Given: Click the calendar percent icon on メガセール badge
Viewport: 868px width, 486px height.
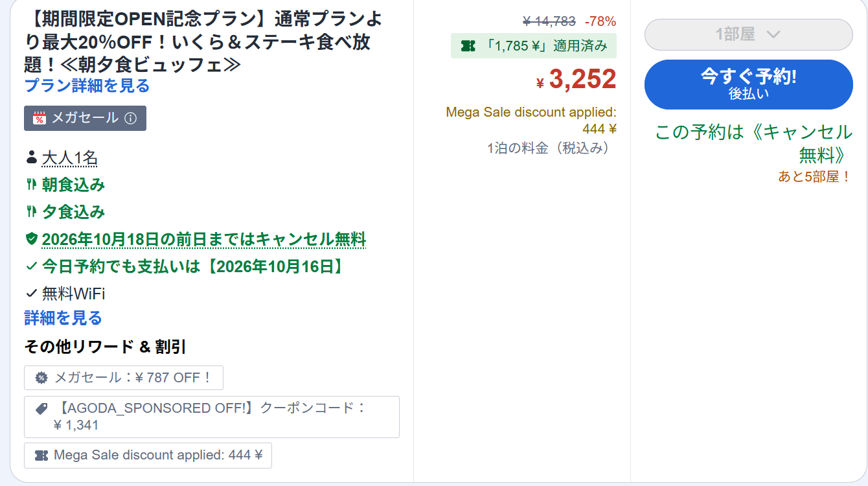Looking at the screenshot, I should point(40,118).
